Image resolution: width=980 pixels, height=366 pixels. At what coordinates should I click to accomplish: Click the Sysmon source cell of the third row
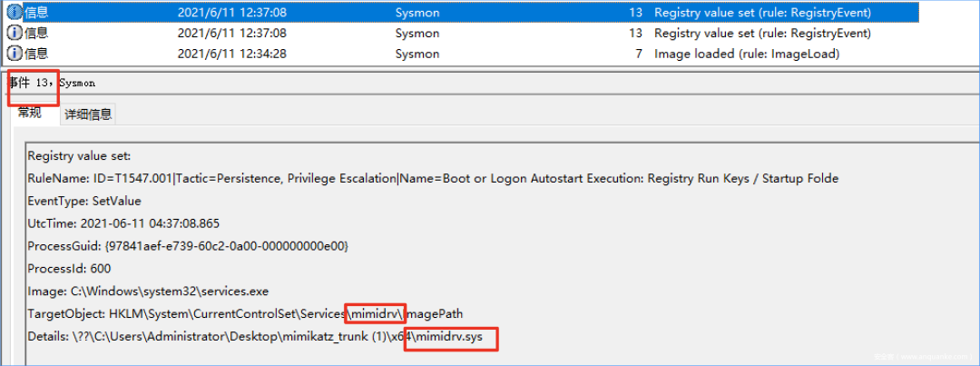tap(417, 54)
